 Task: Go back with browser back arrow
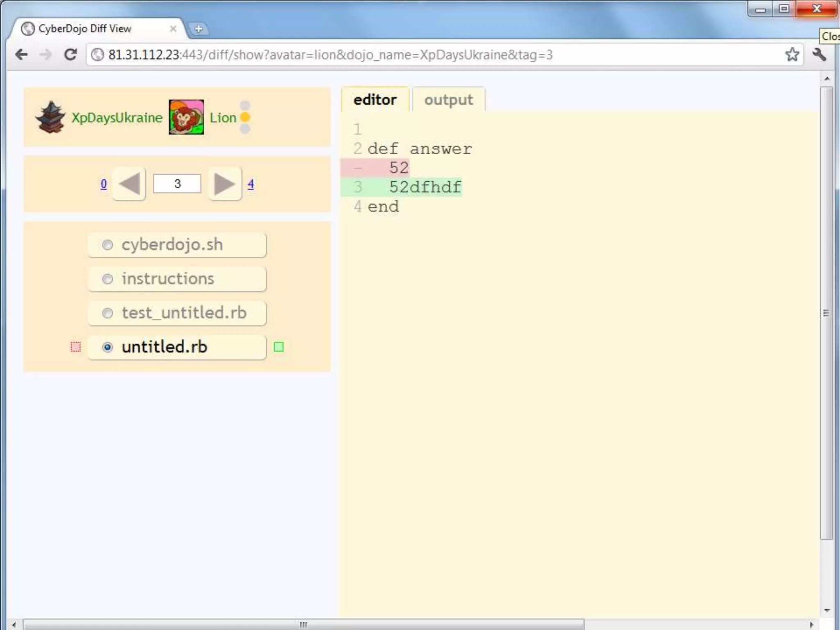21,55
